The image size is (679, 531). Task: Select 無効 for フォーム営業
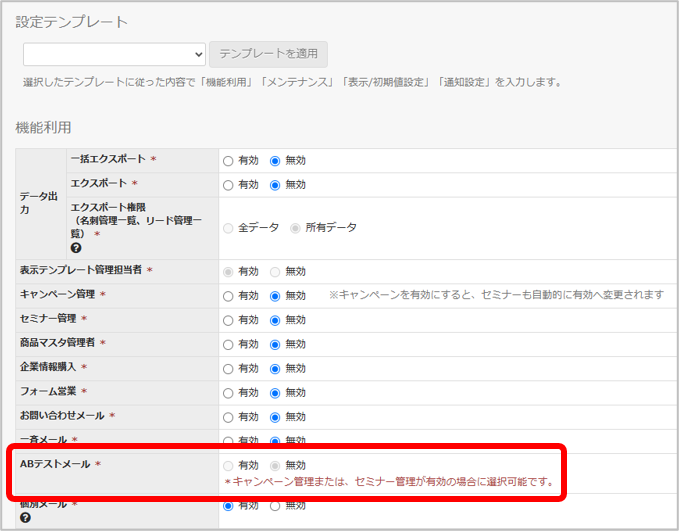pyautogui.click(x=275, y=393)
